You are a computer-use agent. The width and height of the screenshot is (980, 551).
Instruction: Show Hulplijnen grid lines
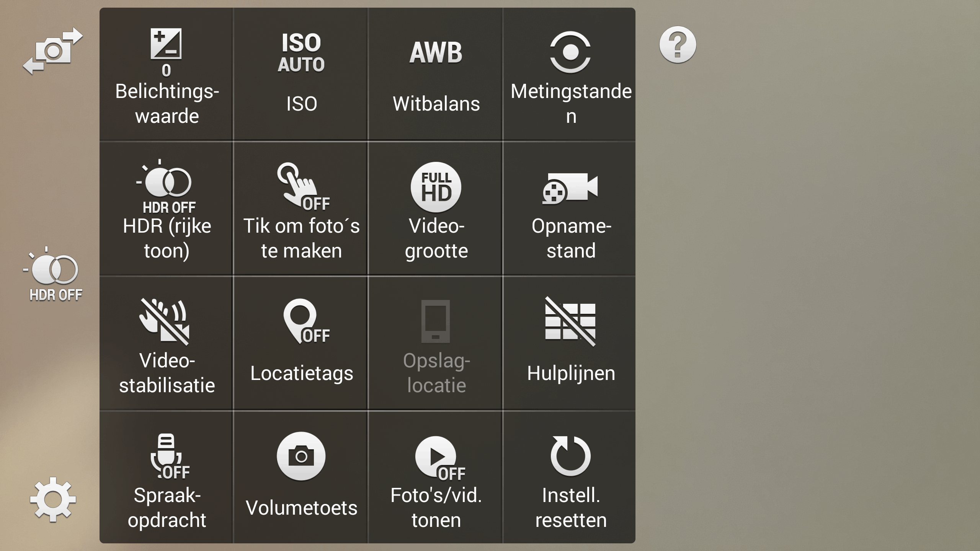[x=570, y=344]
